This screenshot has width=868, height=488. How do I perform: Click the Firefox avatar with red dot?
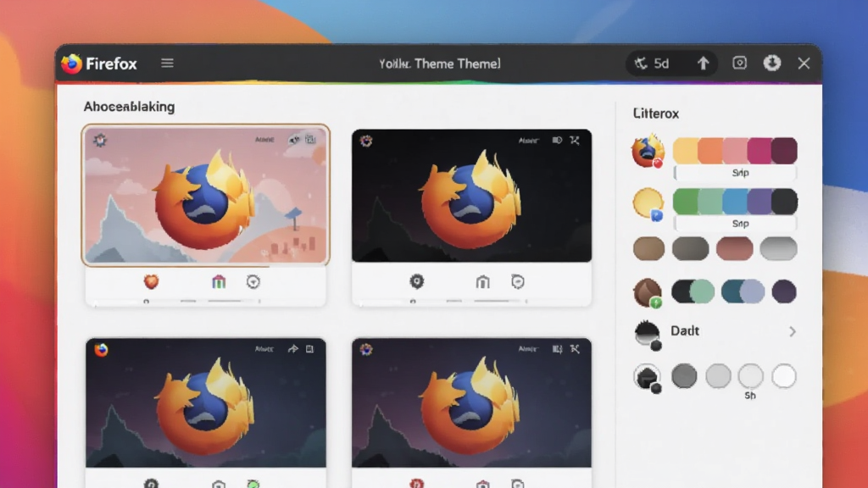click(648, 151)
